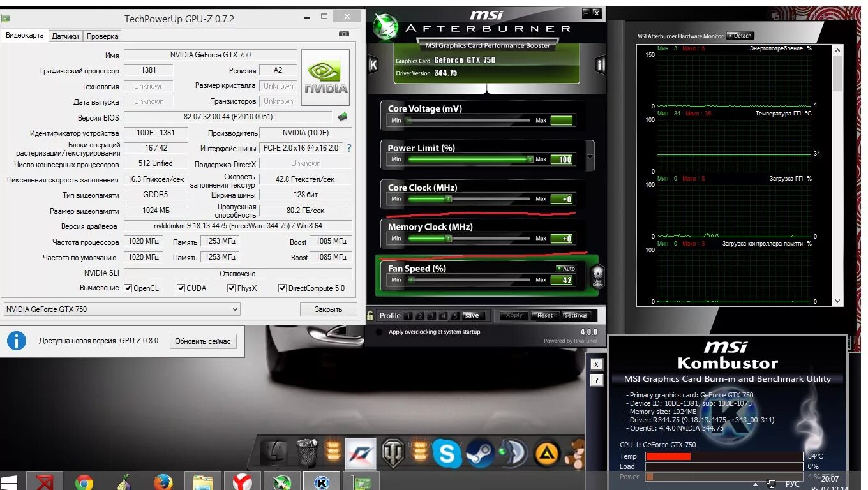Switch to the Датчики tab

[65, 36]
